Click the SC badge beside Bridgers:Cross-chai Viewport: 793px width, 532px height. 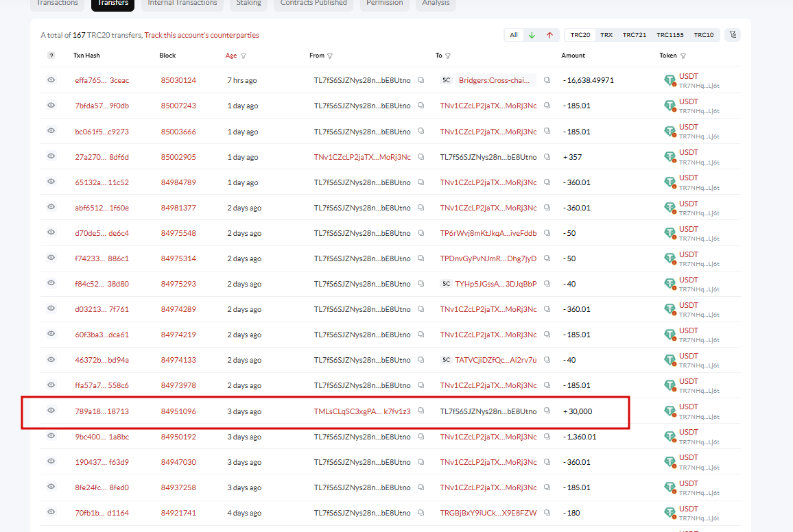coord(446,80)
